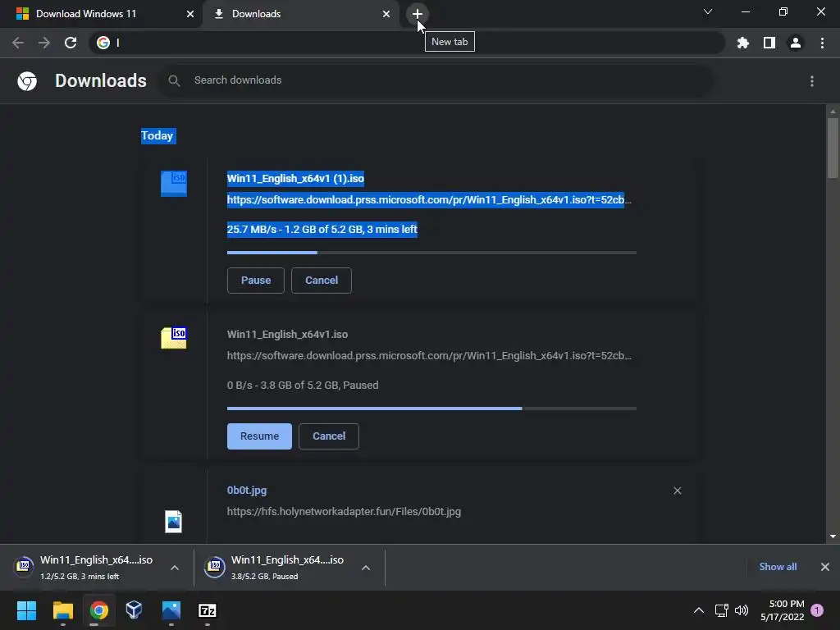Open the tab search chevron

[708, 11]
